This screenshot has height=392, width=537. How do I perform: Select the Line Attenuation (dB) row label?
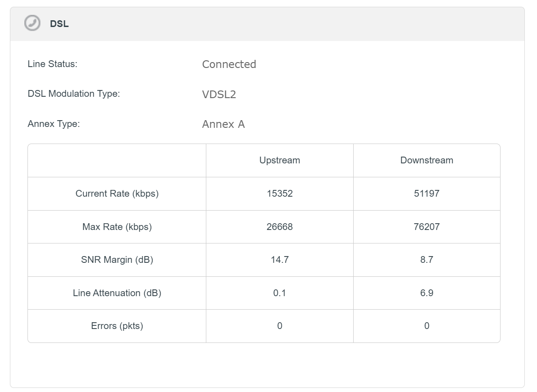tap(117, 293)
